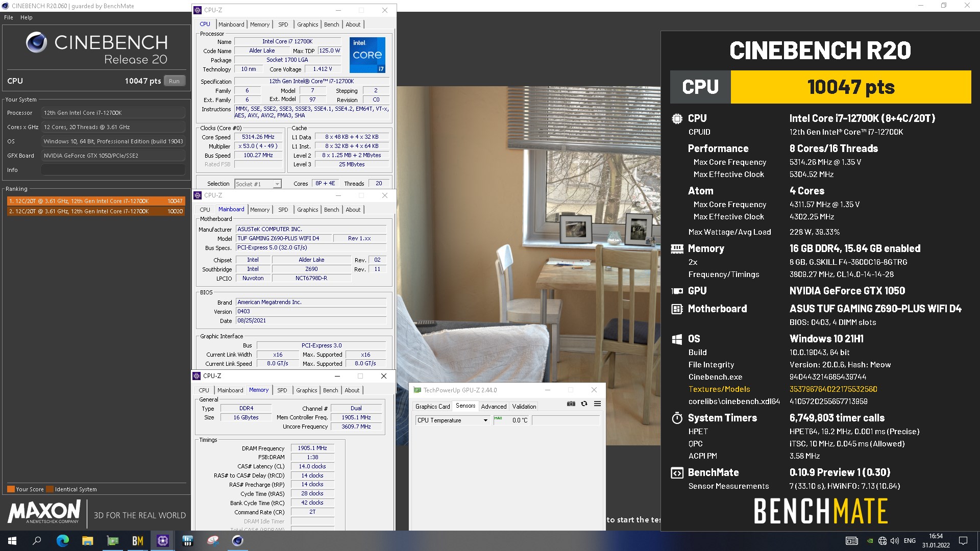Screen dimensions: 980x551
Task: Click title bar icon of CPU-Z Mainboard window
Action: coord(198,195)
